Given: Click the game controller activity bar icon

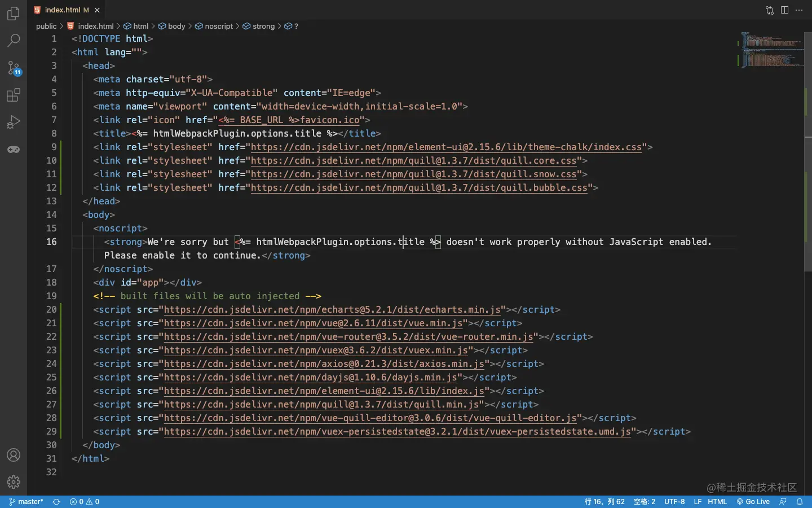Looking at the screenshot, I should 14,150.
